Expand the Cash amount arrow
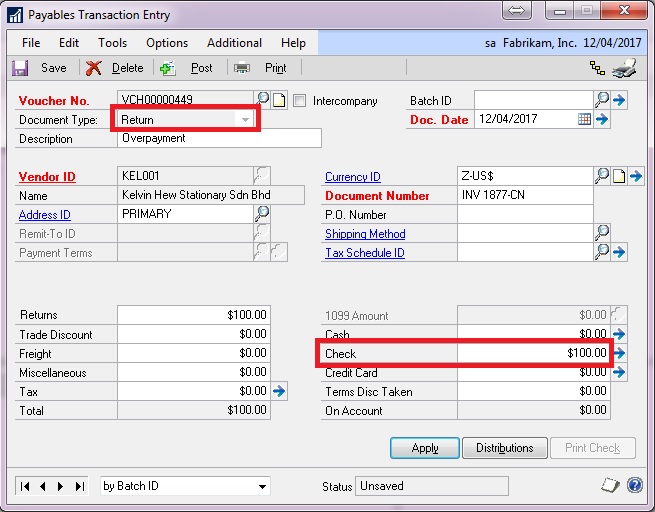 tap(619, 334)
